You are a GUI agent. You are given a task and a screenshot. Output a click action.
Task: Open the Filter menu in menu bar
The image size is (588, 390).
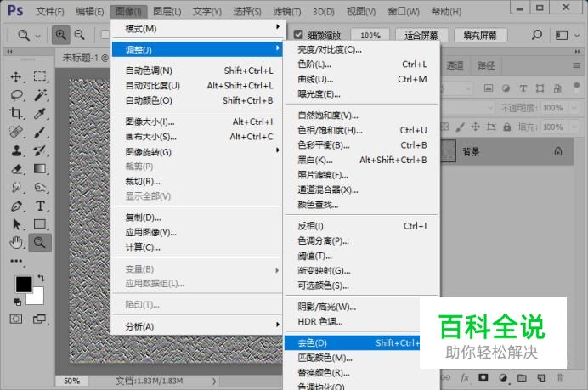(287, 12)
